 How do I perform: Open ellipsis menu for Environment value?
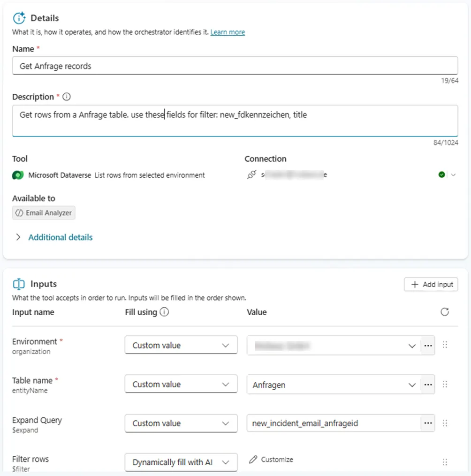point(427,346)
